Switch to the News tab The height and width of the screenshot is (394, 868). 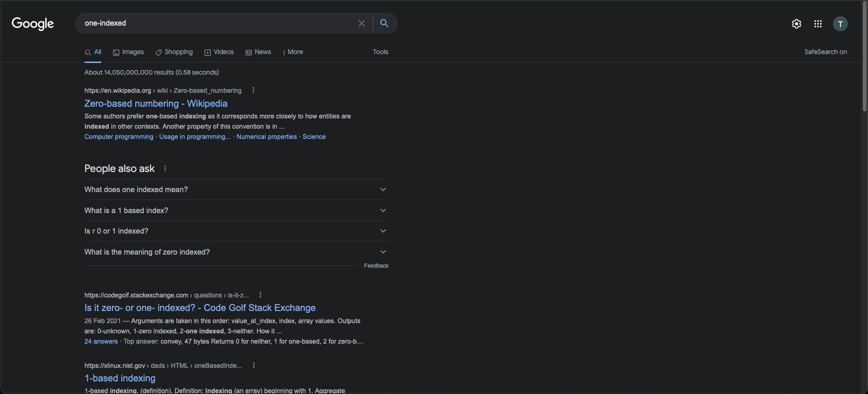[258, 52]
